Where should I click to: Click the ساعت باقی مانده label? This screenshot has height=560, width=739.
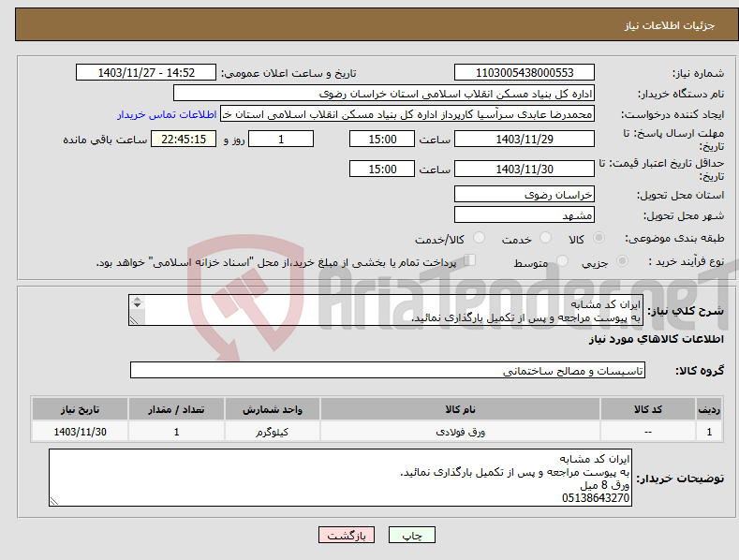pos(105,140)
